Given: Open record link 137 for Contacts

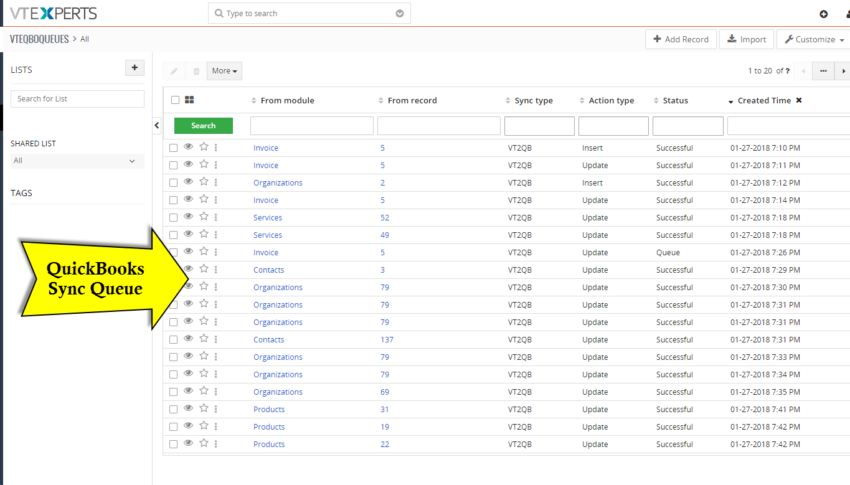Looking at the screenshot, I should coord(387,340).
